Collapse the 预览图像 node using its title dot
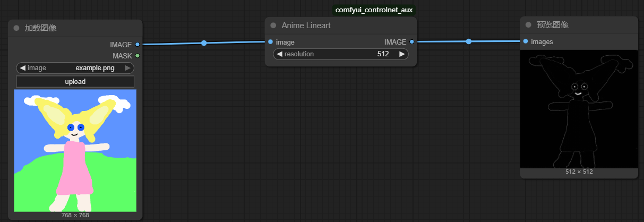This screenshot has height=222, width=644. 528,24
